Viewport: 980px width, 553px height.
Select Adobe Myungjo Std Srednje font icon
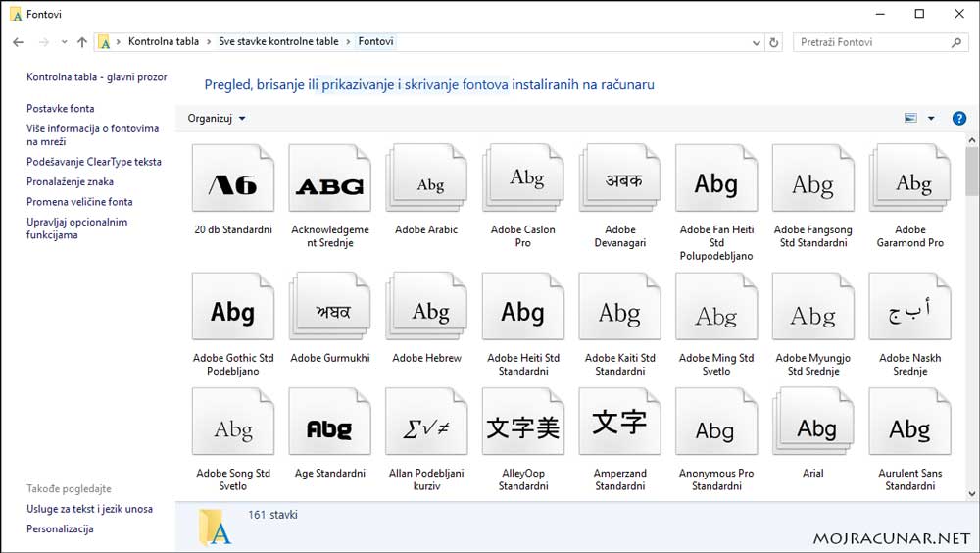coord(813,307)
